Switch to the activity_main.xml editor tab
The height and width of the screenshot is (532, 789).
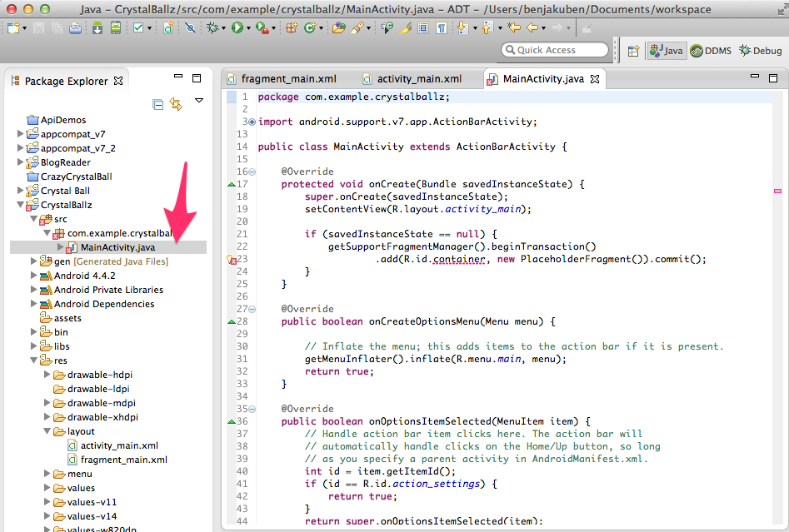(418, 79)
